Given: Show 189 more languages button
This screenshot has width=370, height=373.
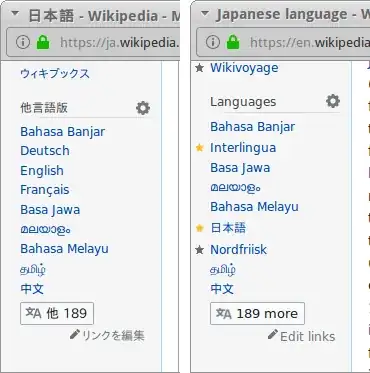Looking at the screenshot, I should 257,313.
